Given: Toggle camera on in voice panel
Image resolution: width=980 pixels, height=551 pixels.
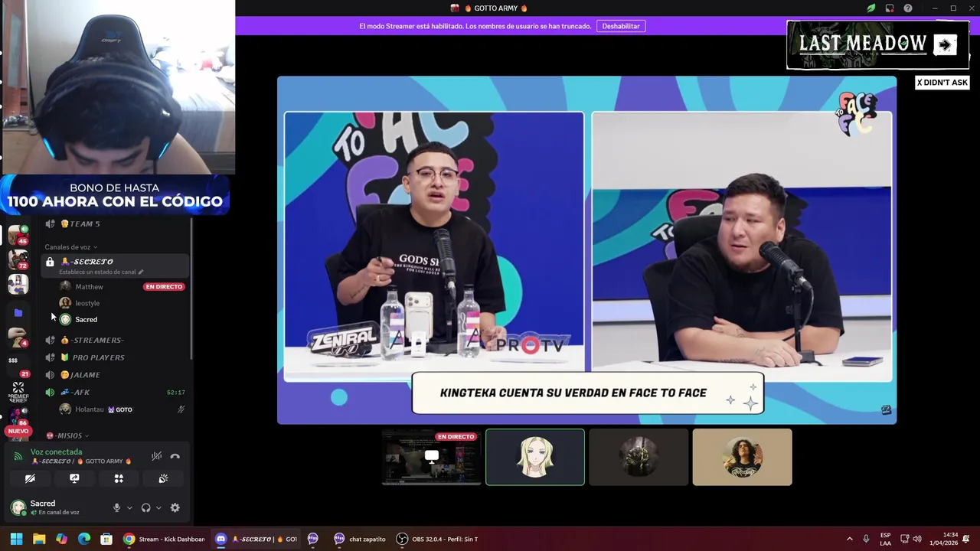Looking at the screenshot, I should [x=30, y=478].
